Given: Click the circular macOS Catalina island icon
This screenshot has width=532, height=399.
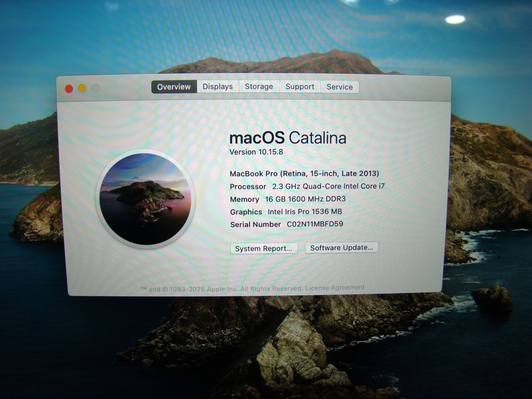Looking at the screenshot, I should [145, 199].
